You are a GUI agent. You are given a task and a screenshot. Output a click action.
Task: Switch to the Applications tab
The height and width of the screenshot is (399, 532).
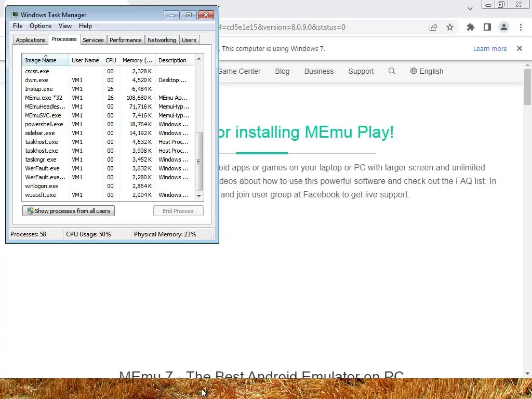[31, 40]
